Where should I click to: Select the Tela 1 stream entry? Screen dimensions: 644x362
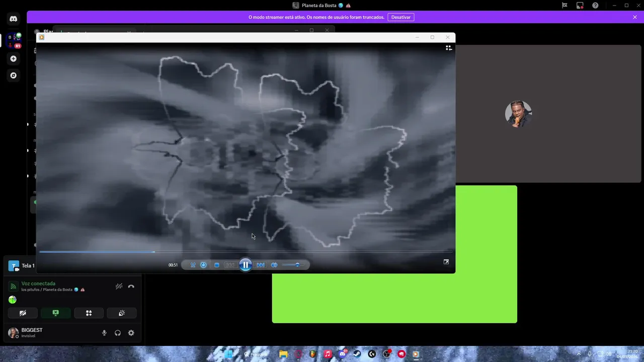coord(28,265)
